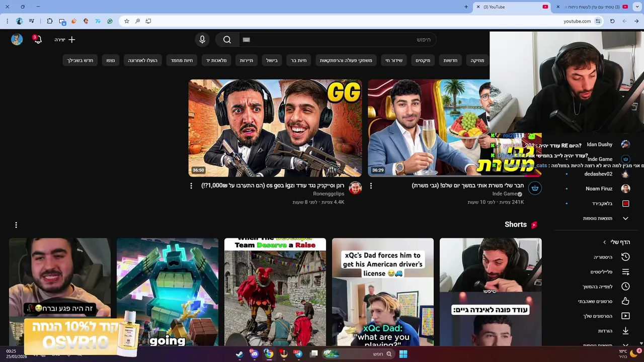Image resolution: width=644 pixels, height=362 pixels.
Task: Open הסרטונים שלך your videos
Action: 598,316
